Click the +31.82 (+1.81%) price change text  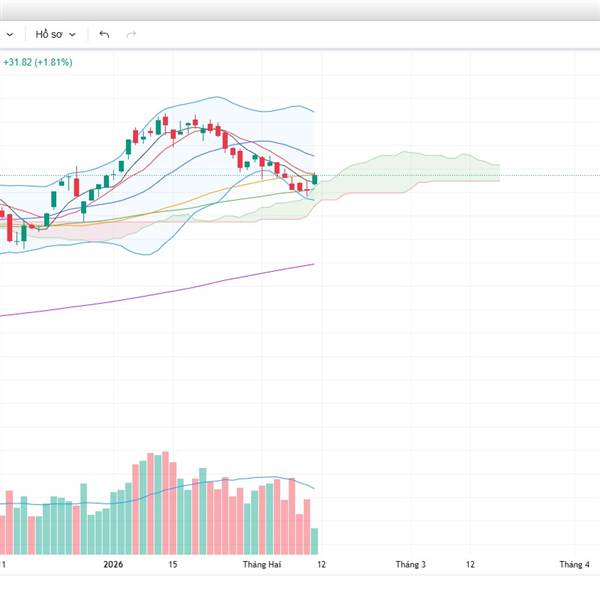coord(37,62)
